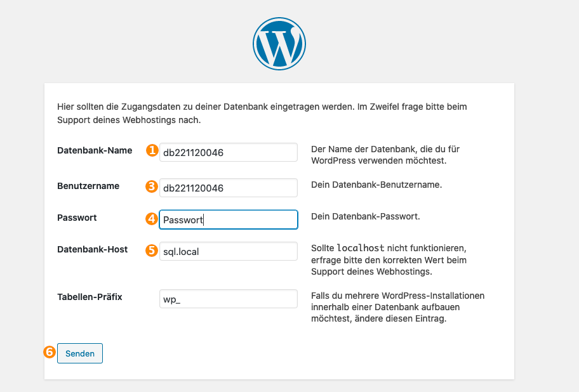579x392 pixels.
Task: Submit the form with the Senden button
Action: pos(80,353)
